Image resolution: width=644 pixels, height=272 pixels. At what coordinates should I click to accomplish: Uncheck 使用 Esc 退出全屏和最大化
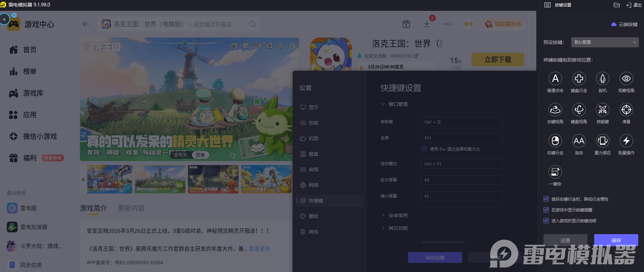[x=424, y=149]
